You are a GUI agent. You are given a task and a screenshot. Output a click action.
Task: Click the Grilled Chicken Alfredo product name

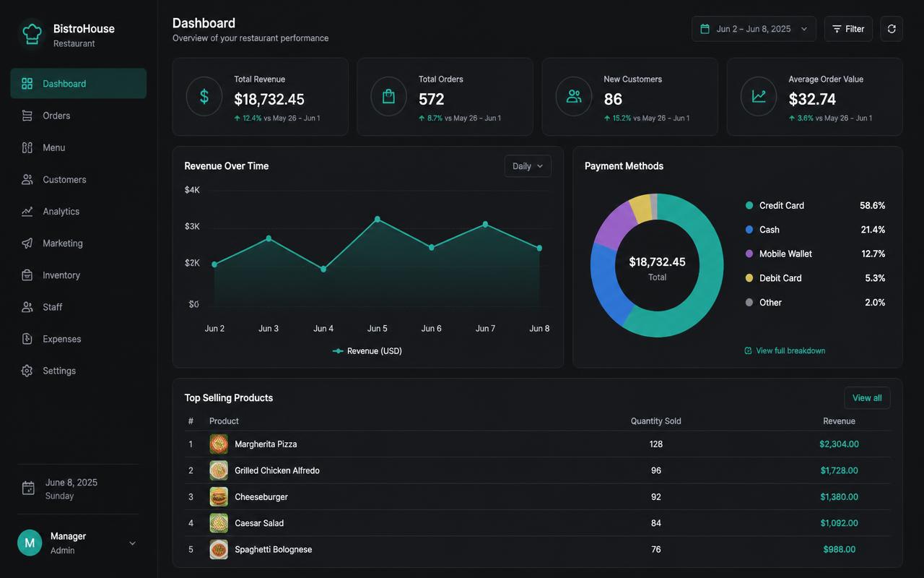click(277, 470)
